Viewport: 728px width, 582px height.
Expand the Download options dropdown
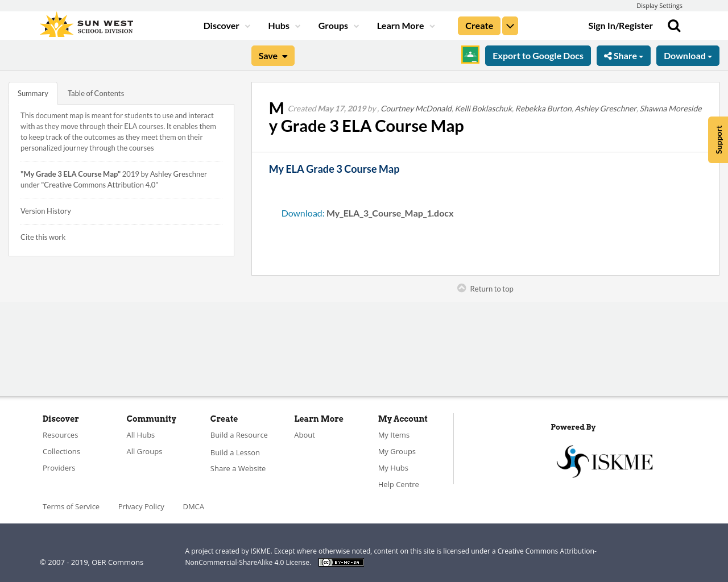coord(688,55)
